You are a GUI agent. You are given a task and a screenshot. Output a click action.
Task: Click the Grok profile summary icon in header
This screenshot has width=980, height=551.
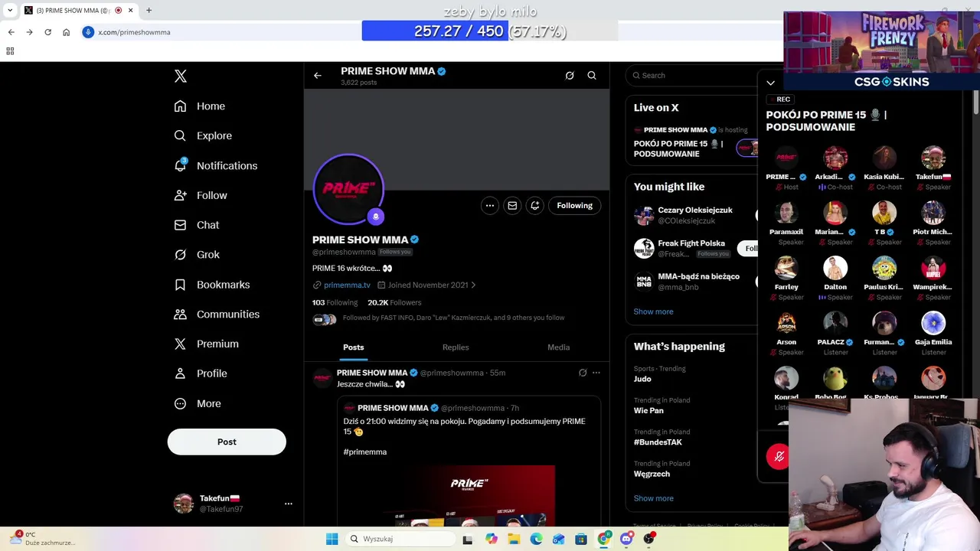(570, 76)
